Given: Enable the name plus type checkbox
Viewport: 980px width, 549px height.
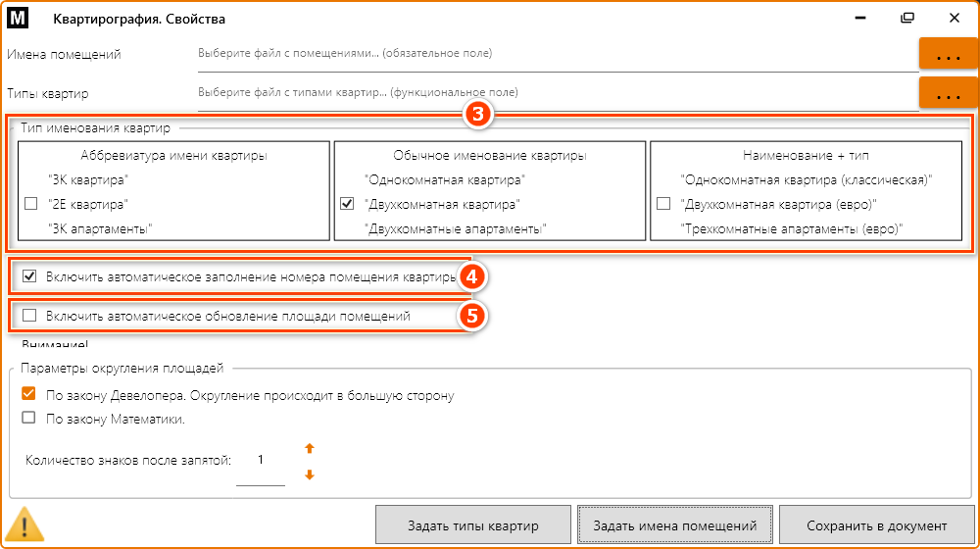Looking at the screenshot, I should [x=663, y=204].
